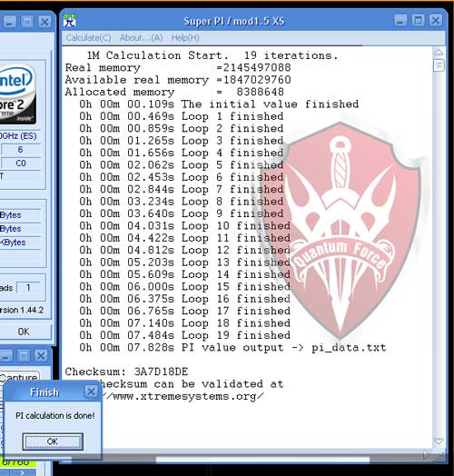Click OK in the Finish dialog

click(53, 441)
